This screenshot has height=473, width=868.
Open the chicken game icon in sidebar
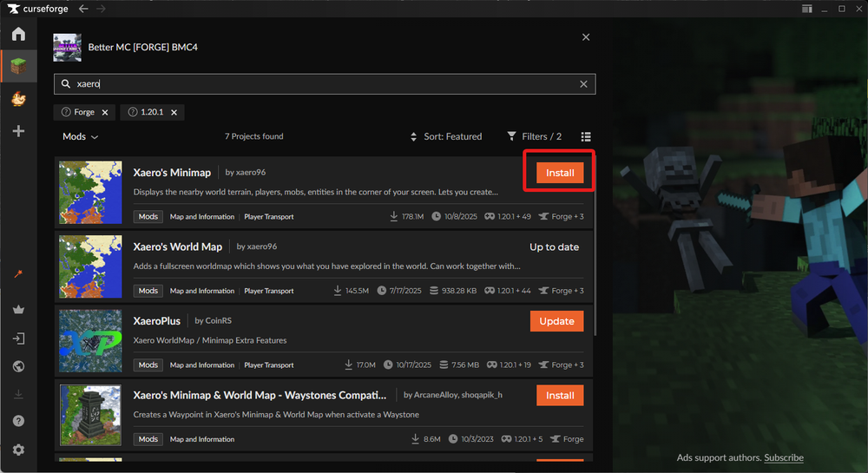click(x=18, y=99)
